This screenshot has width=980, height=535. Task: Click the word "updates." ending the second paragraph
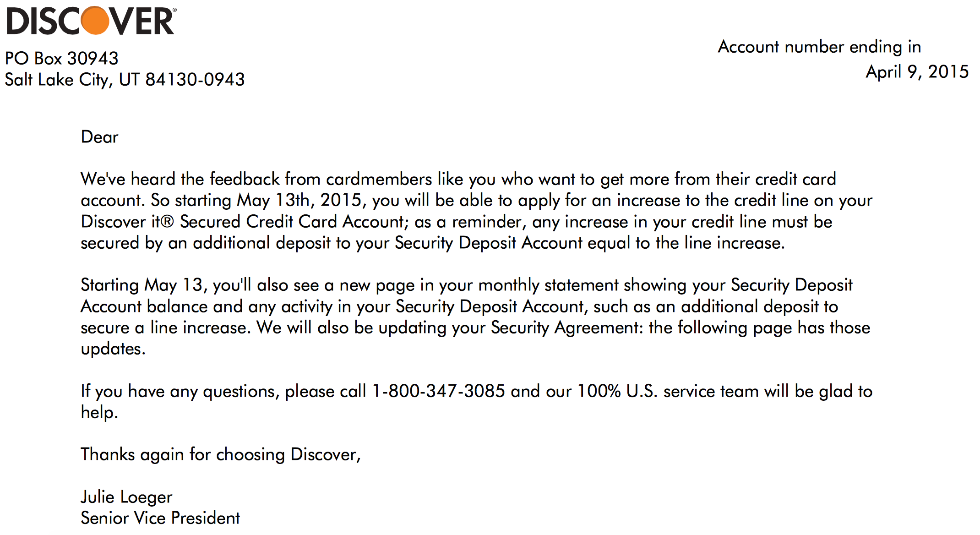[x=113, y=349]
